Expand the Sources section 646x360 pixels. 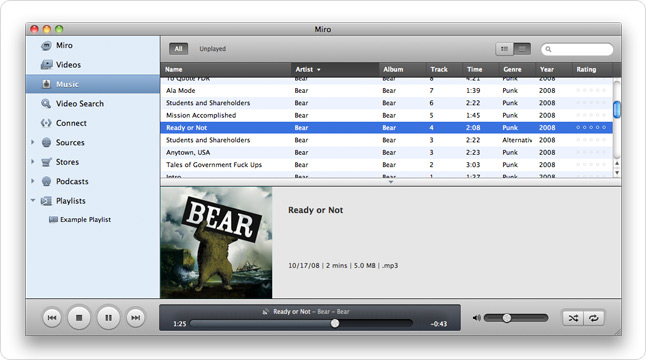(33, 142)
